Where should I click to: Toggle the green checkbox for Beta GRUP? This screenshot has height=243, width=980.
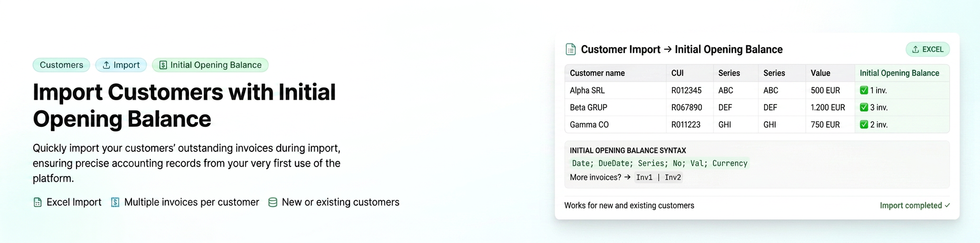pos(864,107)
